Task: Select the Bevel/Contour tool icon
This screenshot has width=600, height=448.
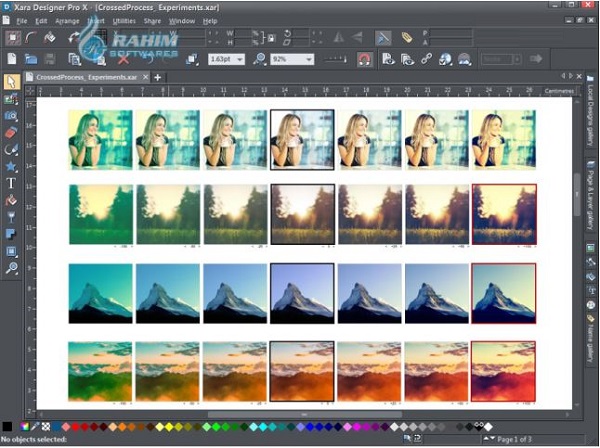Action: (11, 251)
